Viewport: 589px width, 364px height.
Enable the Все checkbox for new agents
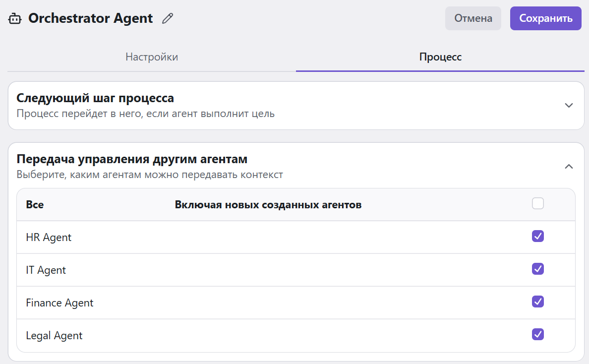(538, 204)
